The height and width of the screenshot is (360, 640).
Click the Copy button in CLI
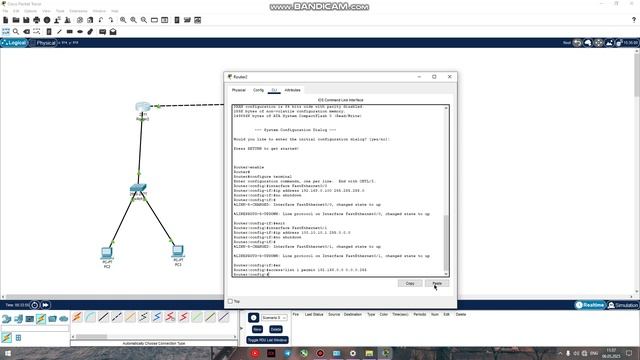(x=410, y=283)
